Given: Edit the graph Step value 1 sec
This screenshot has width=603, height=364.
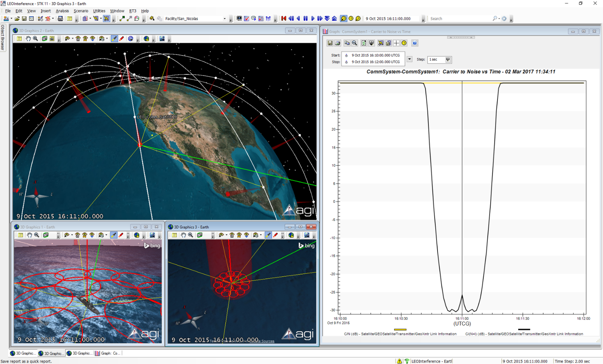Looking at the screenshot, I should pyautogui.click(x=436, y=59).
